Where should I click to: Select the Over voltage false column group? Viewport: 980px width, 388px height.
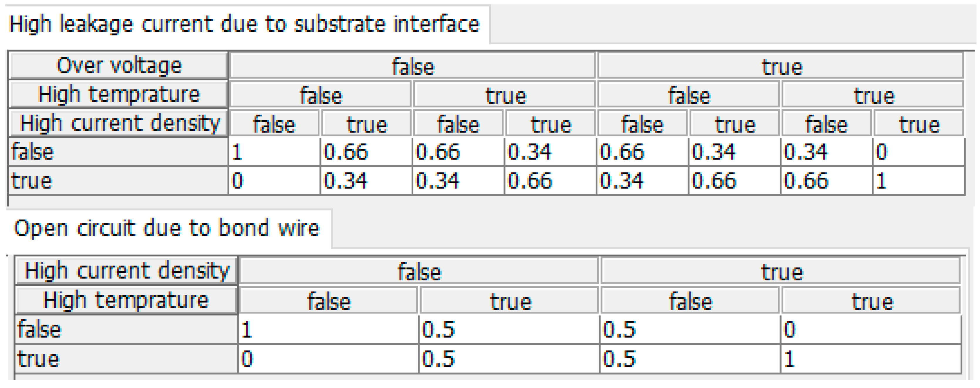pyautogui.click(x=412, y=67)
